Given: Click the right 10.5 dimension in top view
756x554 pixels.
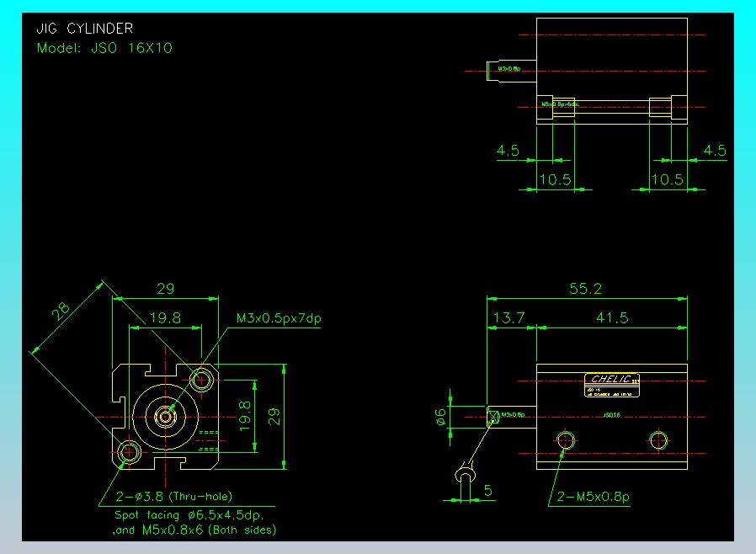Looking at the screenshot, I should [668, 180].
